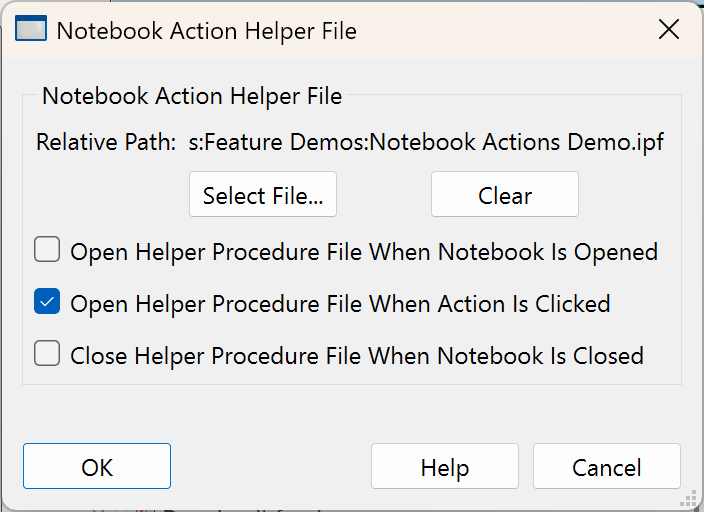Screen dimensions: 704x512
Task: Click the resize grip in the dialog corner
Action: pos(689,497)
